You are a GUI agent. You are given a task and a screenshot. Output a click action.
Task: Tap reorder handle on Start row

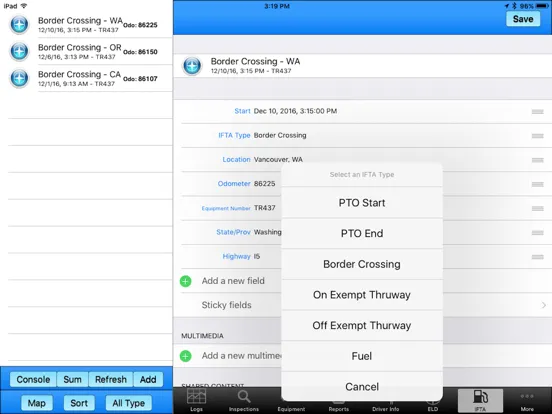tap(538, 112)
